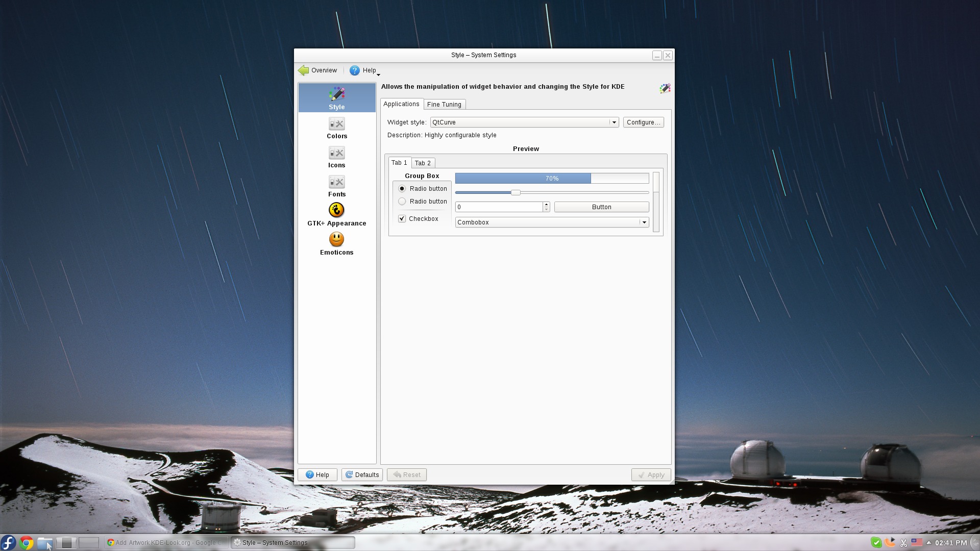Image resolution: width=980 pixels, height=551 pixels.
Task: Click the Apply button
Action: coord(651,475)
